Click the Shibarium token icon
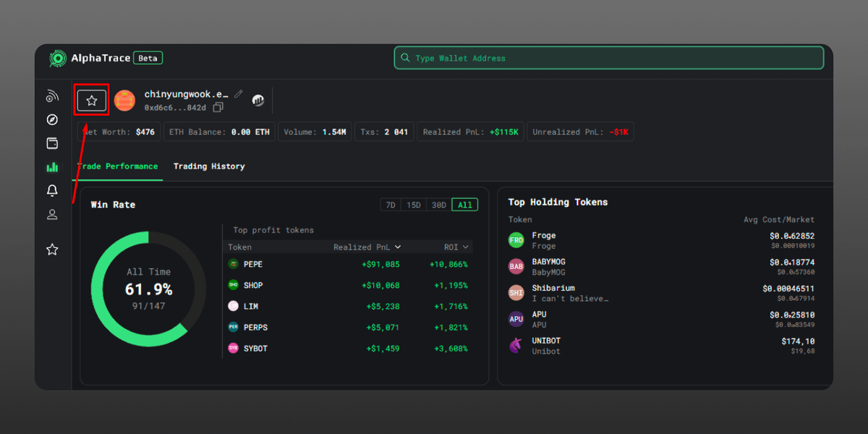 point(516,293)
